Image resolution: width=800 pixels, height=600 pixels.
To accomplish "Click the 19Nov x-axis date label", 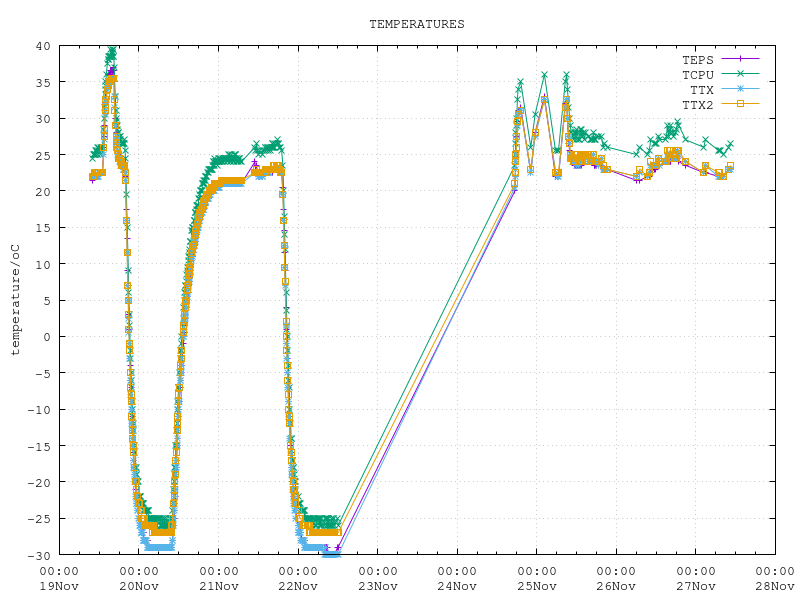I will click(x=59, y=585).
